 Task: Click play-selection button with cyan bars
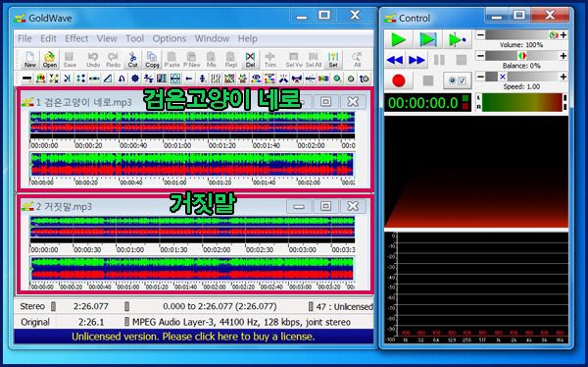click(x=428, y=39)
